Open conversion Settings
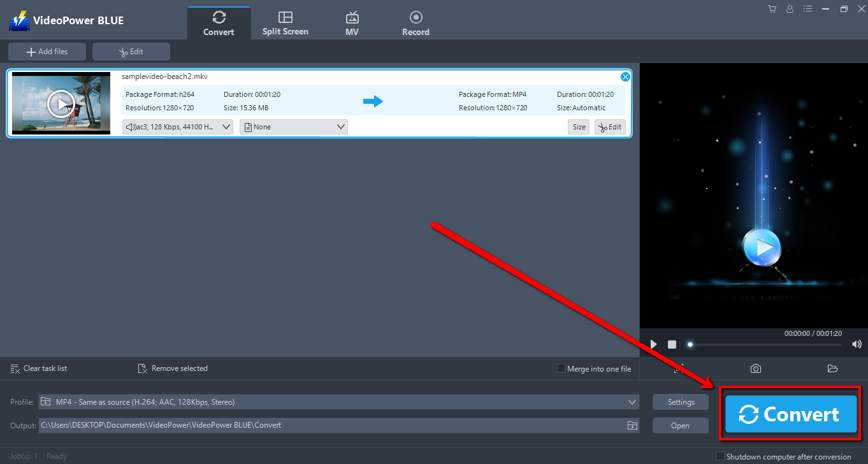The width and height of the screenshot is (868, 464). [680, 402]
